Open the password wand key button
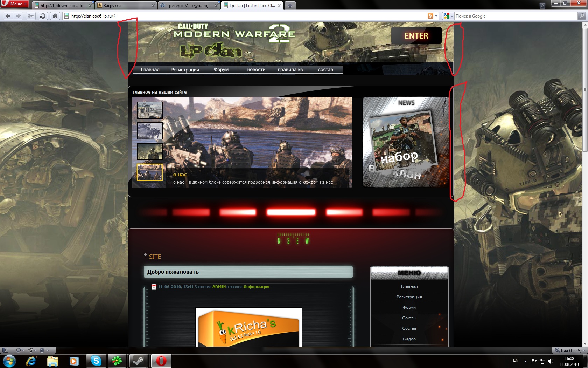 coord(31,16)
